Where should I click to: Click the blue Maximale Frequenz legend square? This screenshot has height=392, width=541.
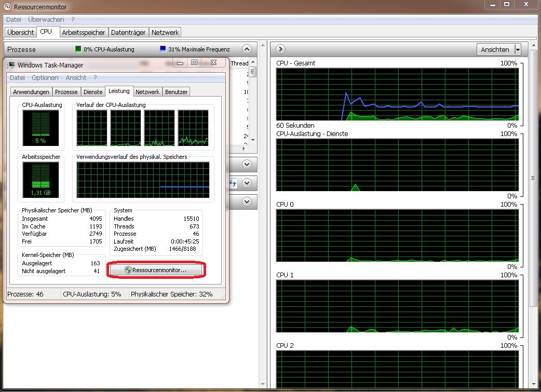[x=163, y=49]
